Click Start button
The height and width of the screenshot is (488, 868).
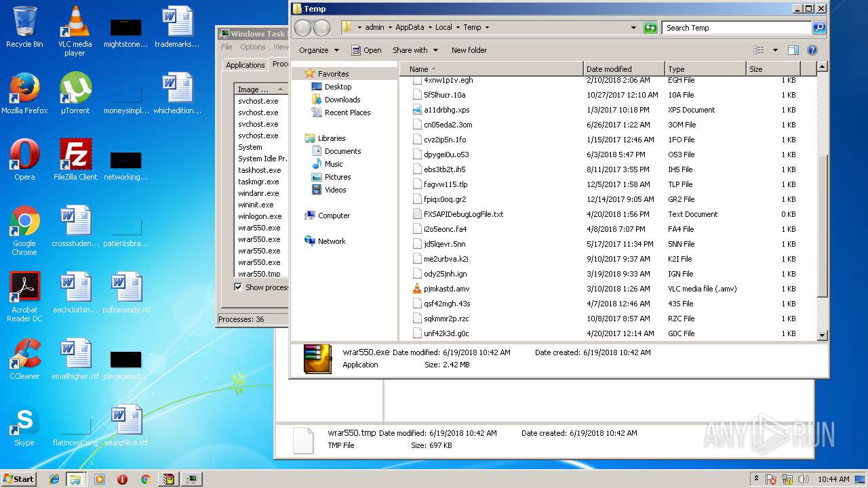(x=19, y=479)
